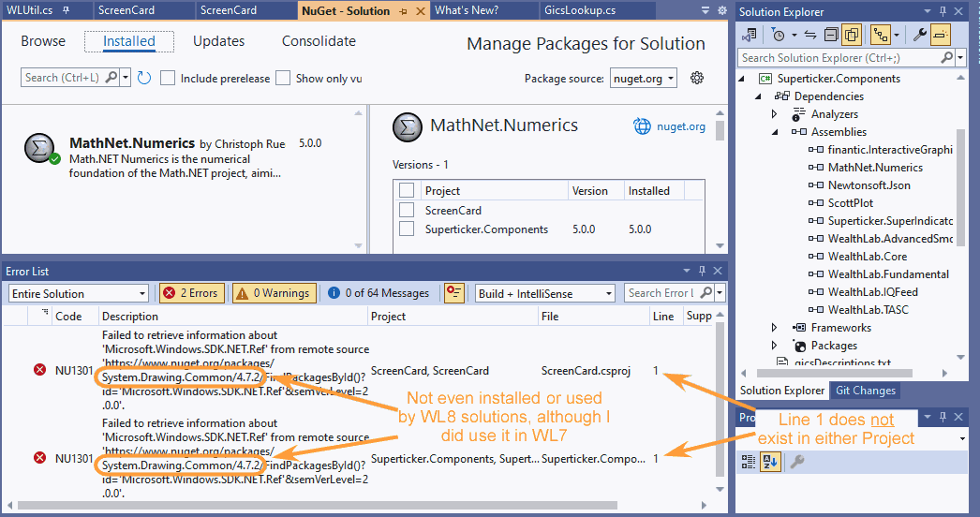
Task: Expand the Analyzers tree node
Action: tap(774, 114)
